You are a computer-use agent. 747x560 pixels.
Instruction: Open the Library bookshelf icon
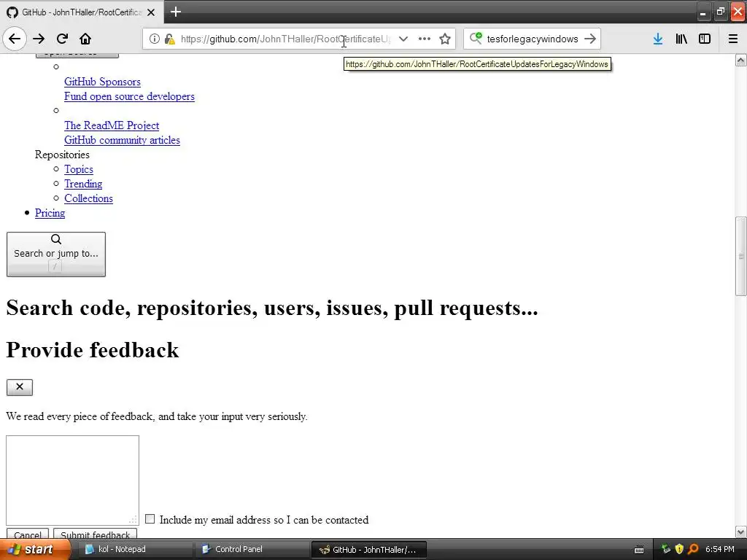click(681, 39)
